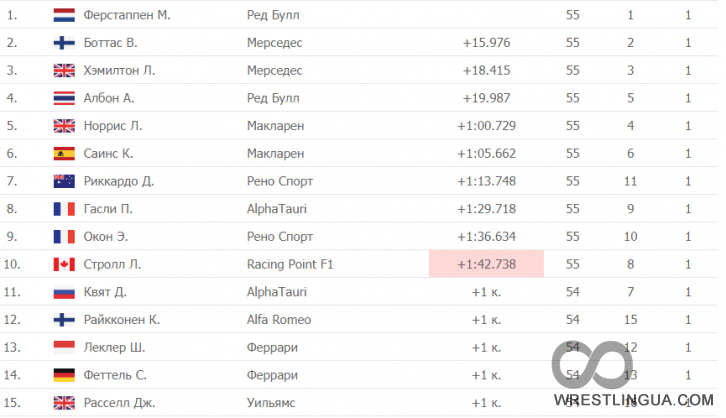Click the Уильямс team name
This screenshot has width=726, height=418.
(271, 403)
